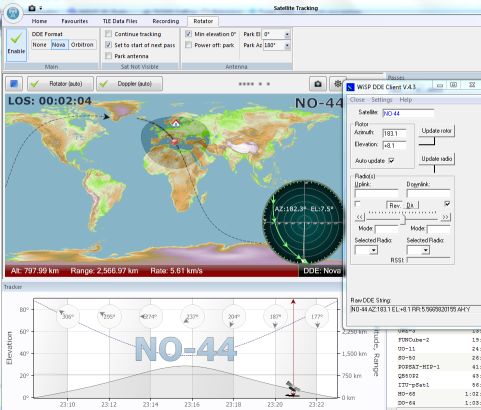The height and width of the screenshot is (410, 481).
Task: Open map settings with the gear button
Action: (x=337, y=84)
